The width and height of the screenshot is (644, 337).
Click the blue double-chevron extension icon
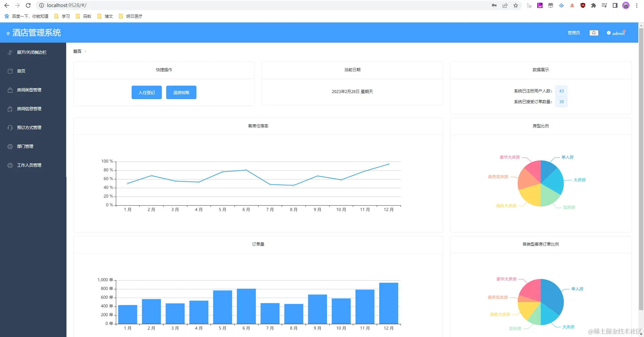[x=561, y=5]
